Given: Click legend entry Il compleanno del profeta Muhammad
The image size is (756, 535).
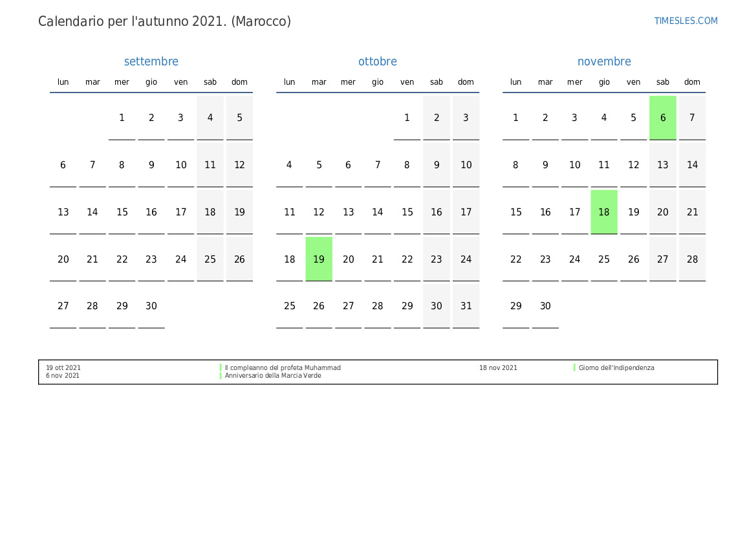Looking at the screenshot, I should 283,367.
